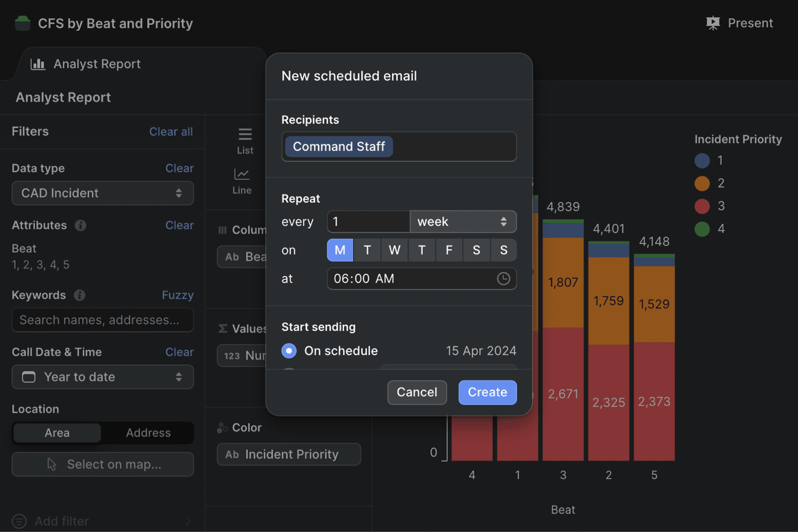The height and width of the screenshot is (532, 798).
Task: Expand the Year to date dropdown
Action: pos(103,377)
